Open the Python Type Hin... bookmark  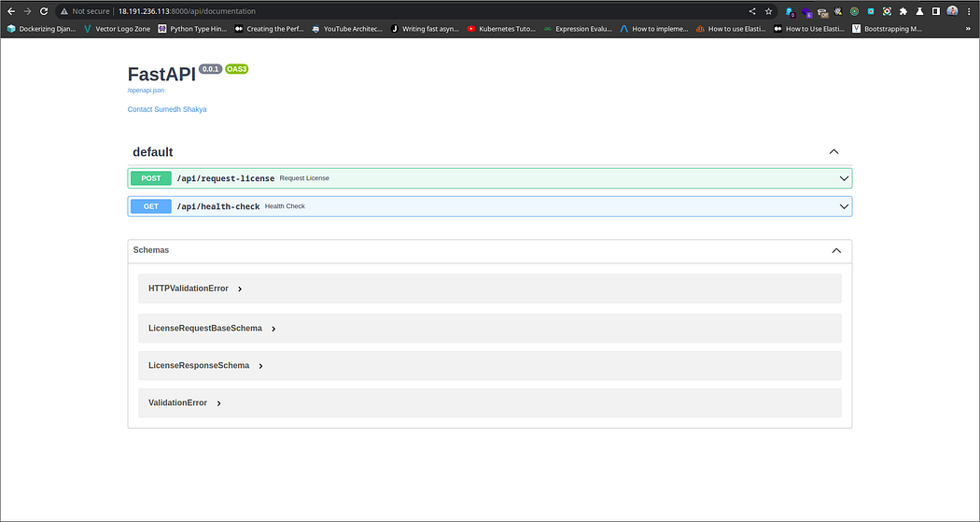tap(192, 29)
